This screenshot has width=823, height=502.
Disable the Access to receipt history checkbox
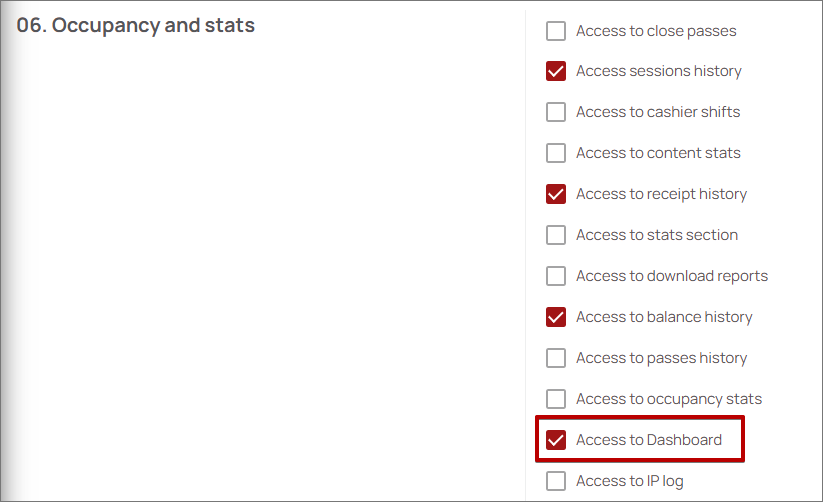click(x=556, y=194)
